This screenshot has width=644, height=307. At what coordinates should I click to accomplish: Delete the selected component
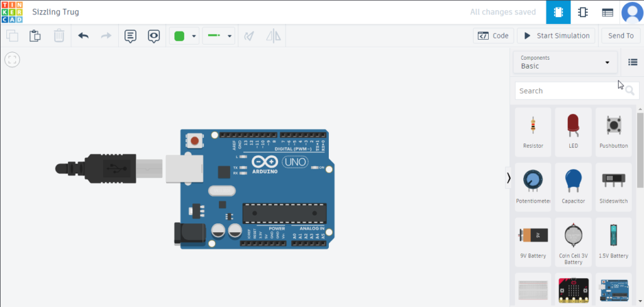click(59, 36)
